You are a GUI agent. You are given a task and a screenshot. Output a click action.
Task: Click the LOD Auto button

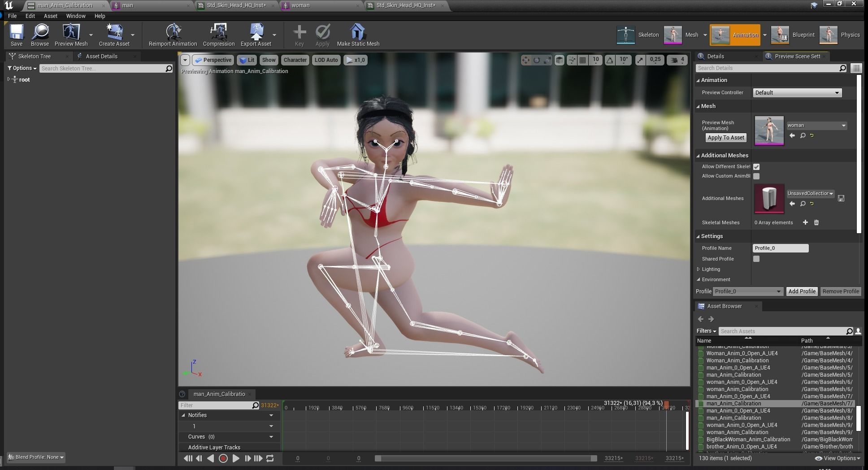pos(326,60)
